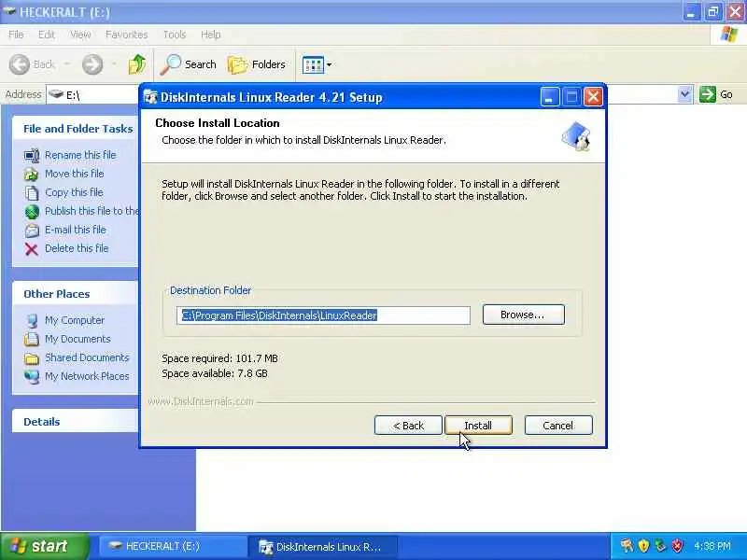Click Delete this file link
The height and width of the screenshot is (560, 747).
tap(77, 248)
